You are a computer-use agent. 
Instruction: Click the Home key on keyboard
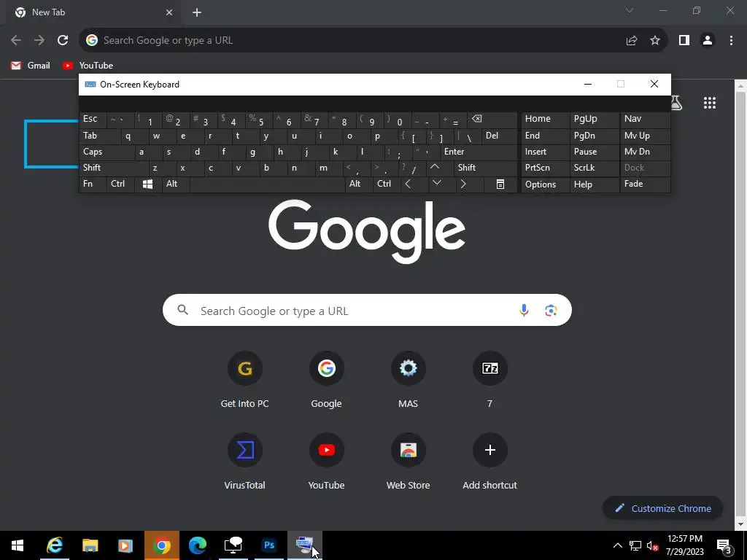click(x=545, y=120)
